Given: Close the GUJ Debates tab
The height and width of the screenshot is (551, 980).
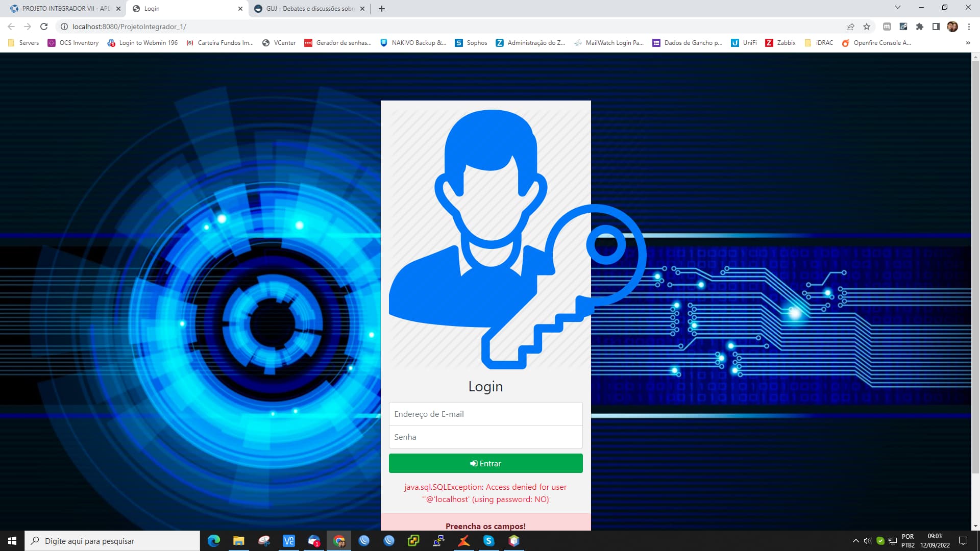Looking at the screenshot, I should (x=362, y=9).
